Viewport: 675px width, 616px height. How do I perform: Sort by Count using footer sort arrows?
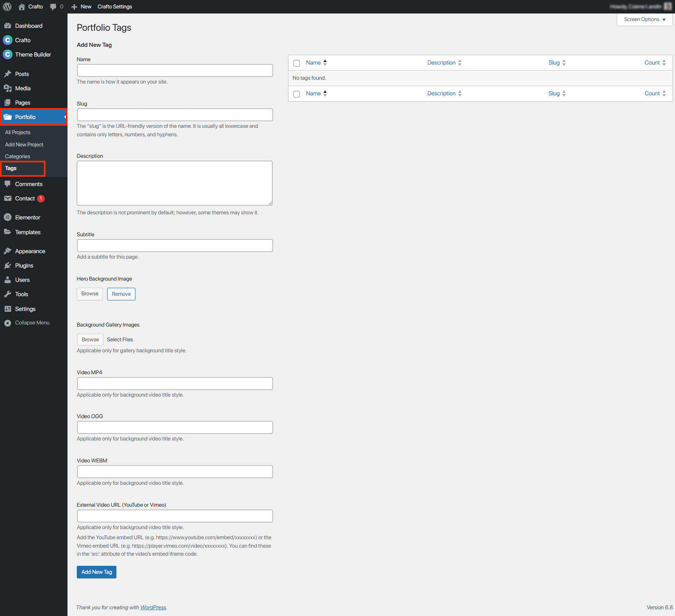click(x=664, y=93)
